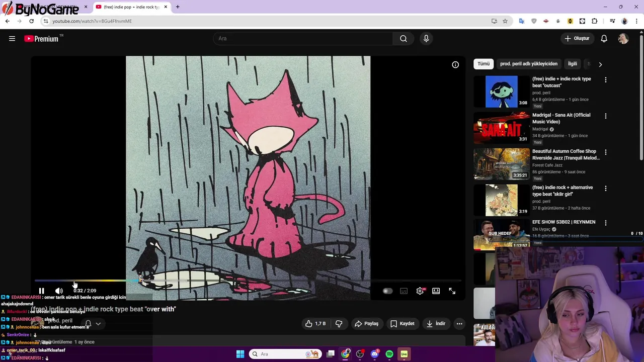
Task: Click the browser address bar URL
Action: 92,21
